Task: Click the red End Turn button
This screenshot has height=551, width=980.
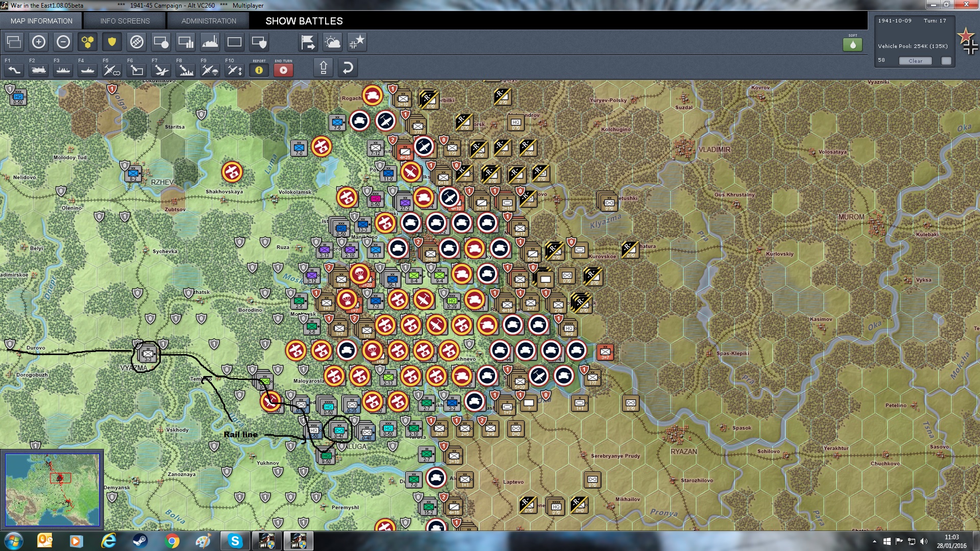Action: [283, 70]
